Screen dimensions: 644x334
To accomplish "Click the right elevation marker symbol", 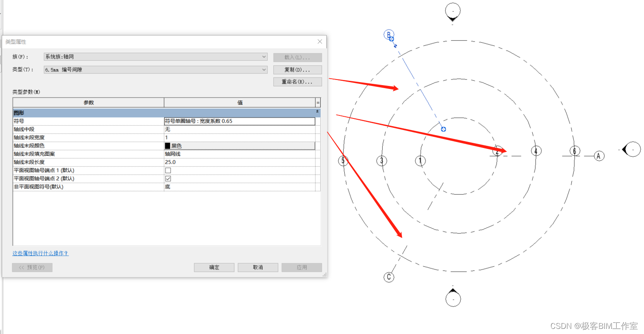I will 632,149.
